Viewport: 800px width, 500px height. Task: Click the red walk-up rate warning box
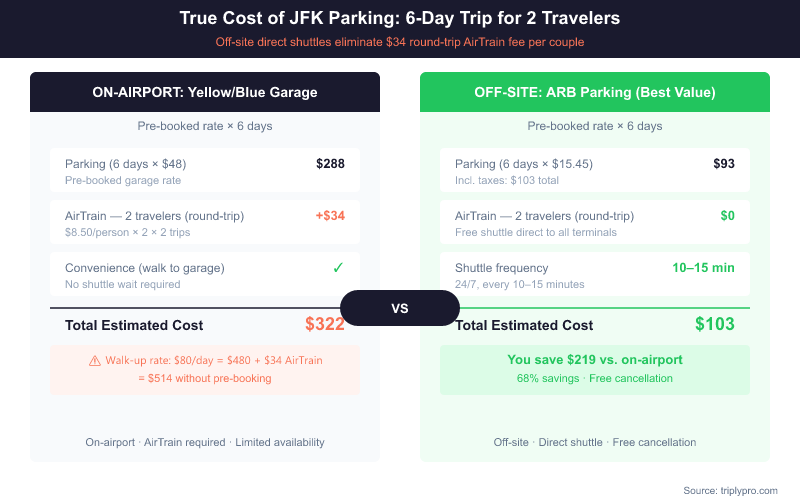[x=205, y=369]
